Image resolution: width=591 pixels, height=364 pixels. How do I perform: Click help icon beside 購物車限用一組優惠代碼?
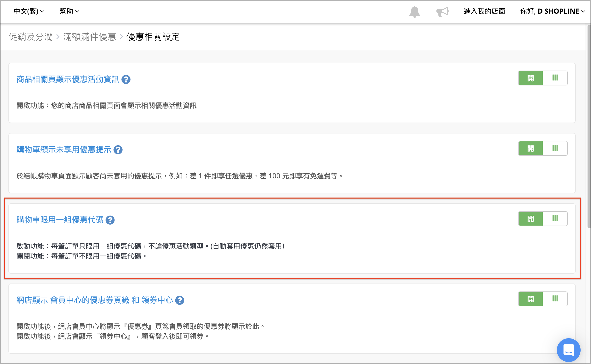[x=110, y=220]
